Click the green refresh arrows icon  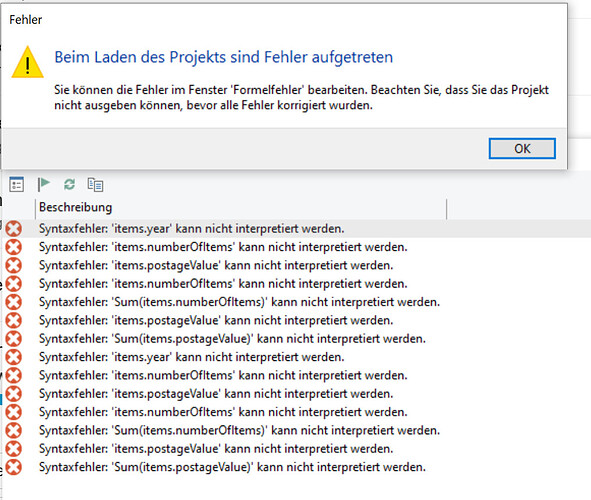[69, 184]
